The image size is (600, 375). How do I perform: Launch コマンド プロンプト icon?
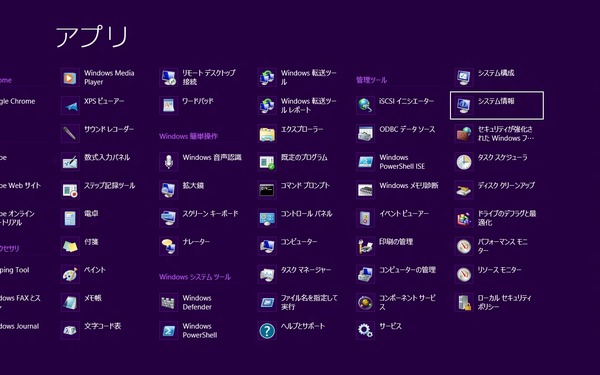point(267,190)
